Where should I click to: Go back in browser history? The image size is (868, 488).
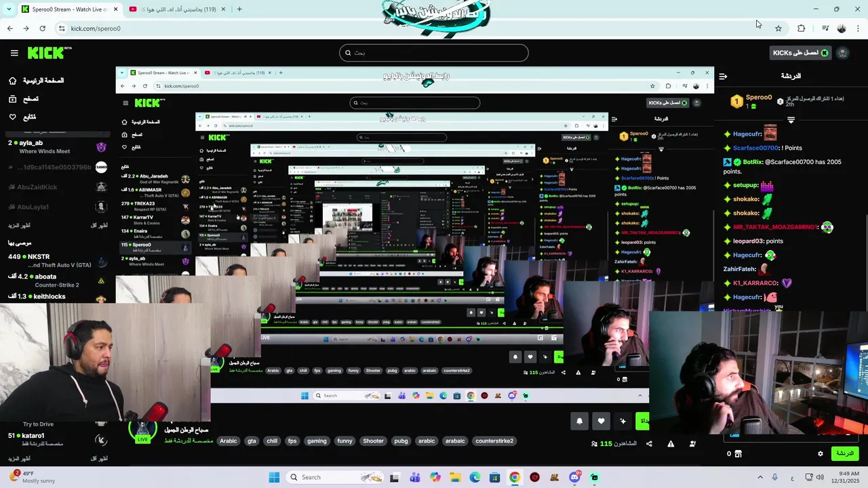point(9,28)
